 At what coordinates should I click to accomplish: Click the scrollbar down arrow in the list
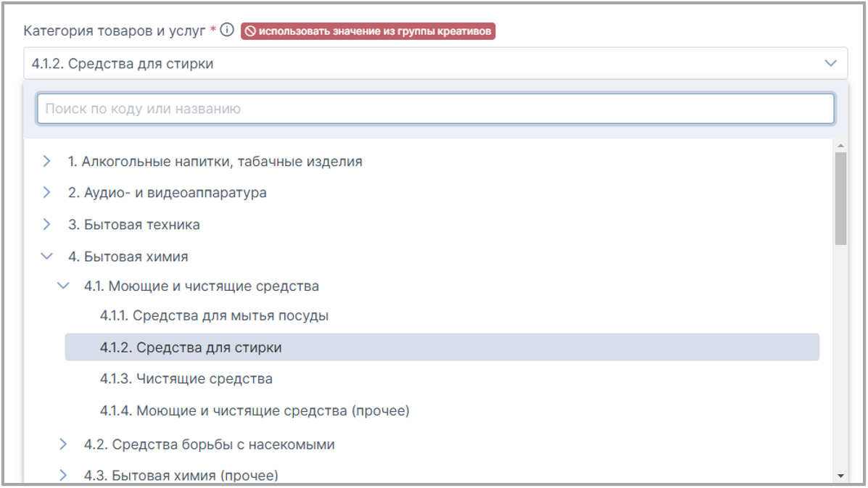click(840, 476)
